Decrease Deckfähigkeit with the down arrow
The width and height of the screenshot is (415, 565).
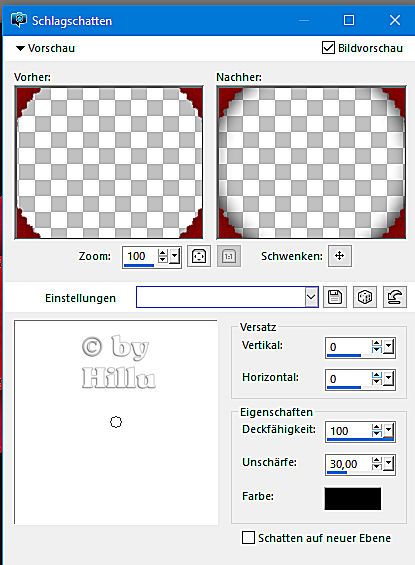click(x=376, y=435)
